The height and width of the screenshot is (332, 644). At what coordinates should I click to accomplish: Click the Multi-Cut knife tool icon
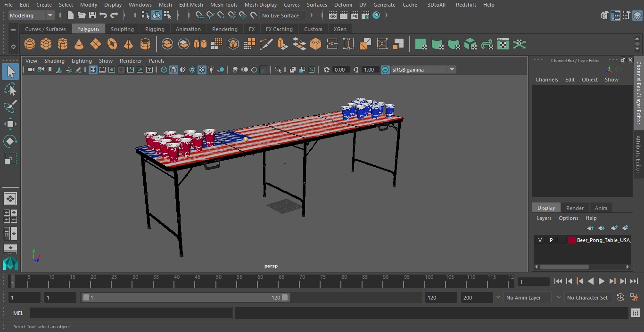point(266,44)
